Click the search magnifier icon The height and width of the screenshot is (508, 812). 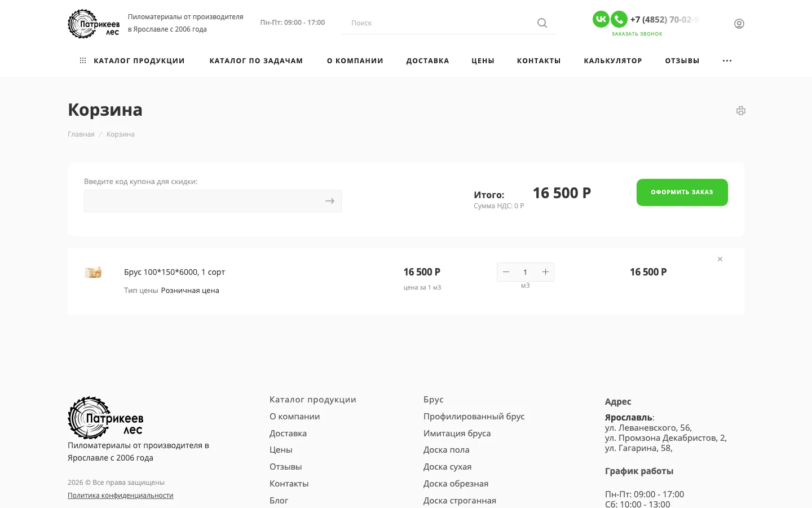click(542, 23)
